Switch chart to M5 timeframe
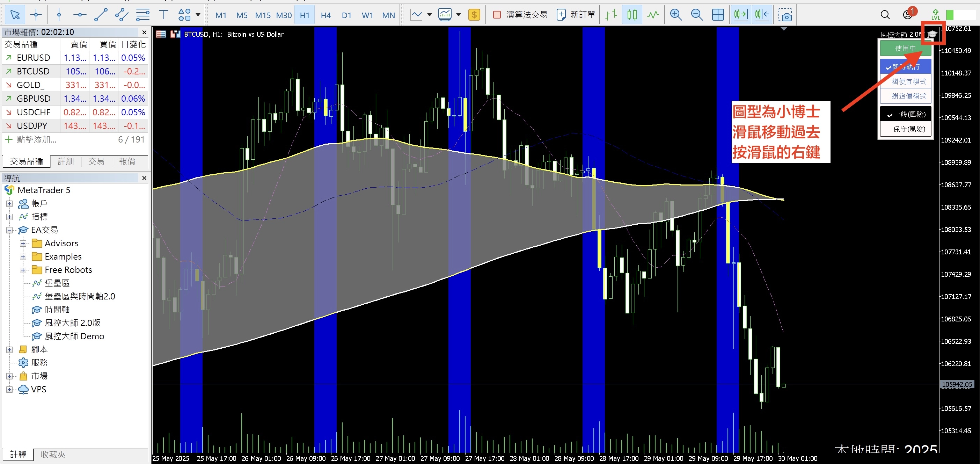980x464 pixels. (242, 15)
